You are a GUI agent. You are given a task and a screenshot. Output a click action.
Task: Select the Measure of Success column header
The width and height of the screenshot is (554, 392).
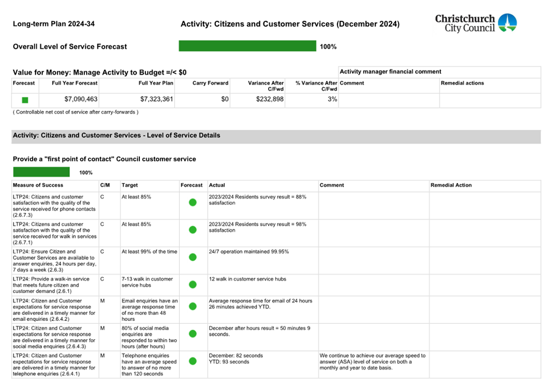(38, 186)
